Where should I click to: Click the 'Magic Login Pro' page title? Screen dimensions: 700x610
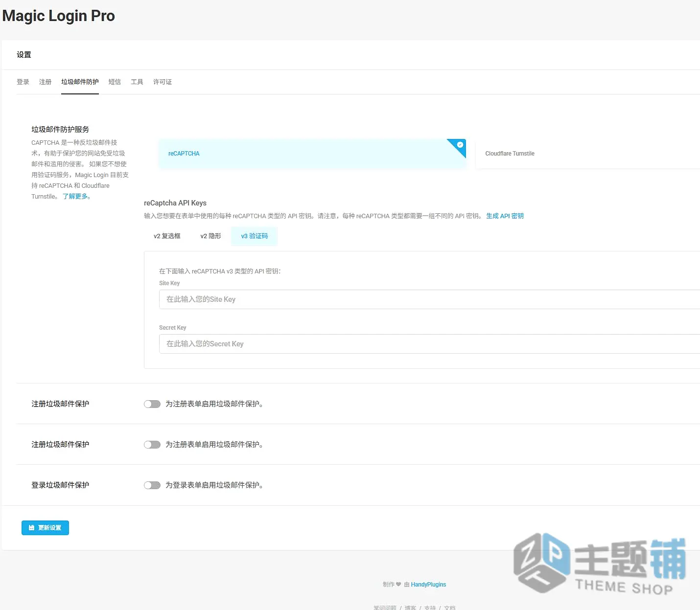(x=58, y=16)
